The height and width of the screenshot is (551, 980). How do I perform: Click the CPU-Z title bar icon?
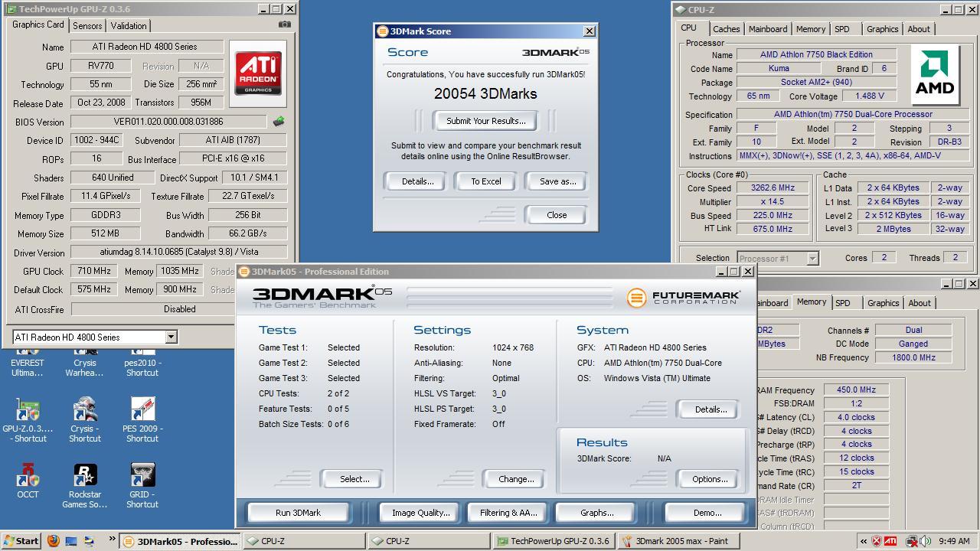click(x=680, y=10)
